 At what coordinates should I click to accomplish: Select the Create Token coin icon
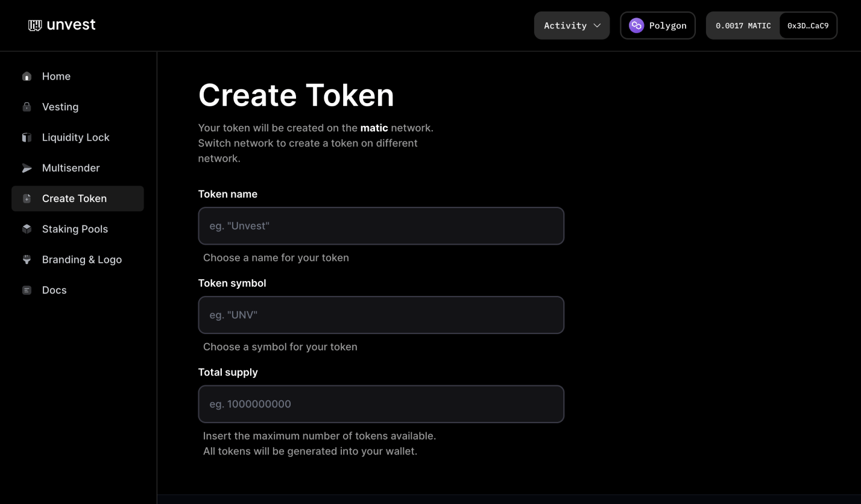coord(27,198)
